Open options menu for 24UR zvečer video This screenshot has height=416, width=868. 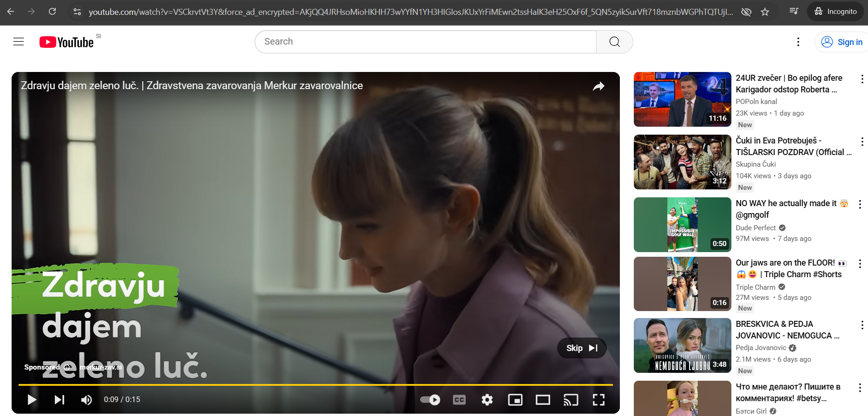(x=861, y=79)
